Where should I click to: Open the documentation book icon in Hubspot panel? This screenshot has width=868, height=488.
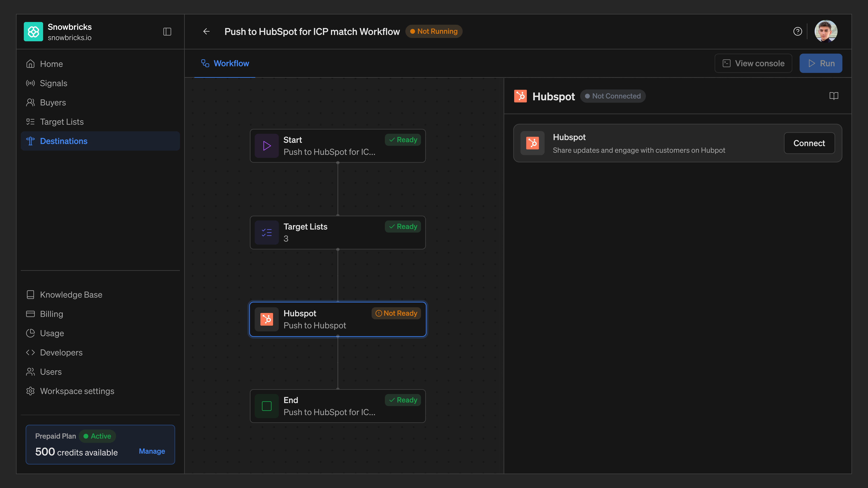pos(834,96)
